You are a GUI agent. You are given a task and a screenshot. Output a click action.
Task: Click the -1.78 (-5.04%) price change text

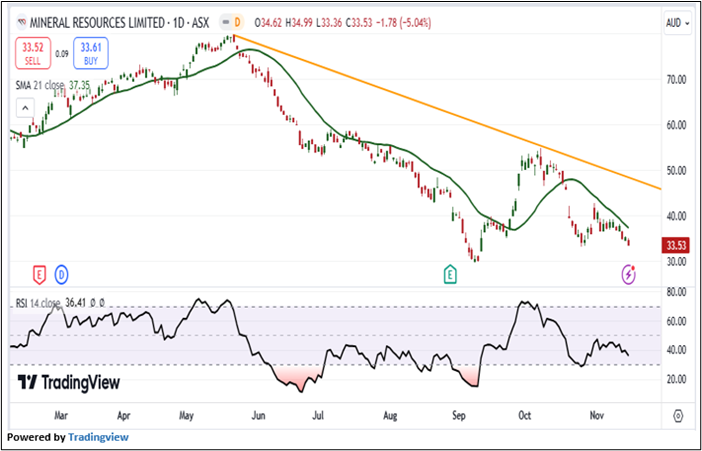click(403, 22)
